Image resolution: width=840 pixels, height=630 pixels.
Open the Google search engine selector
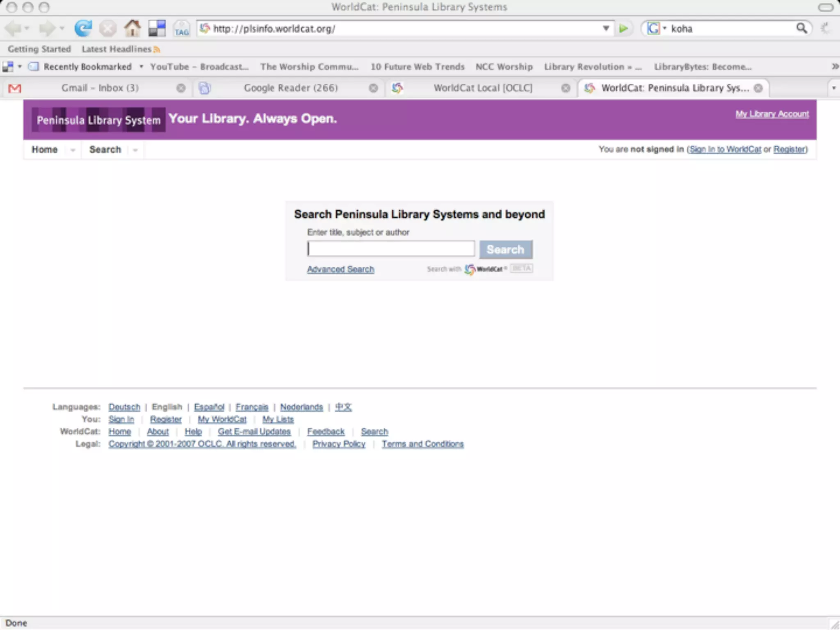[655, 28]
